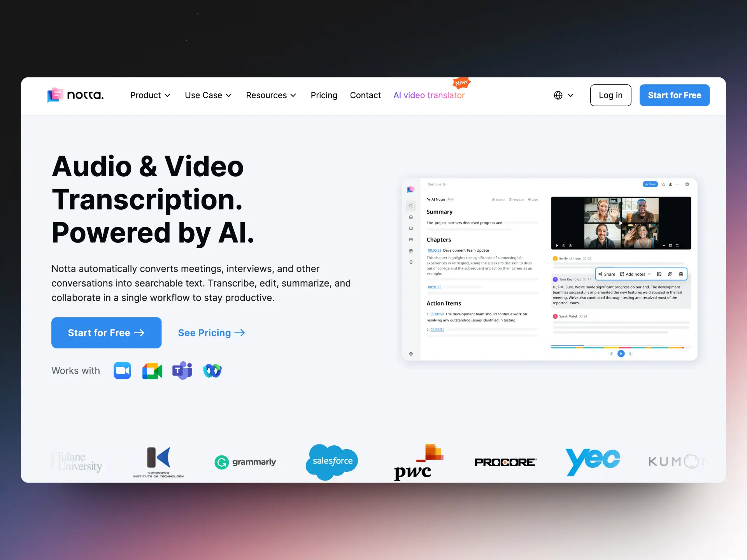Click the Grammarly logo
Image resolution: width=747 pixels, height=560 pixels.
click(x=245, y=462)
